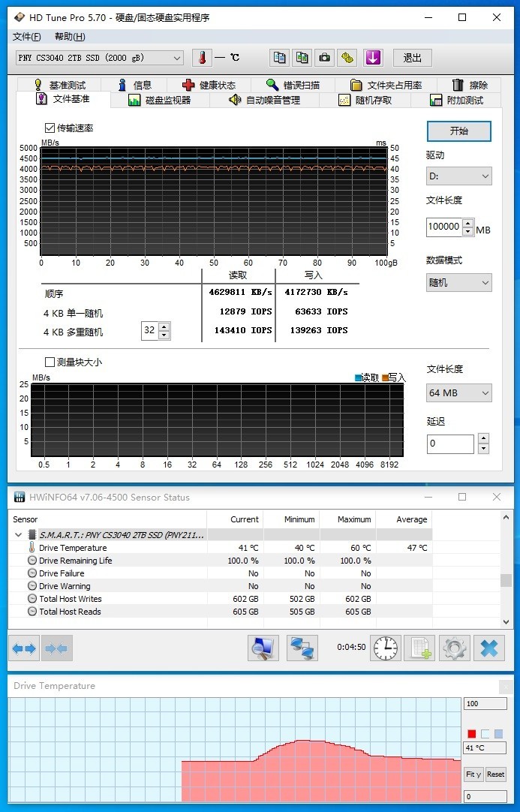This screenshot has width=520, height=812.
Task: Click the camera save screenshot icon
Action: pyautogui.click(x=324, y=58)
